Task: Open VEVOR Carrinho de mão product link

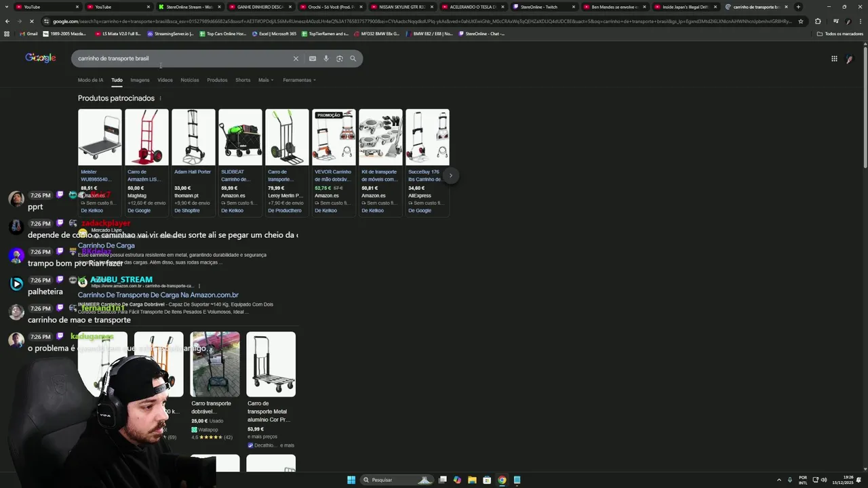Action: [333, 176]
